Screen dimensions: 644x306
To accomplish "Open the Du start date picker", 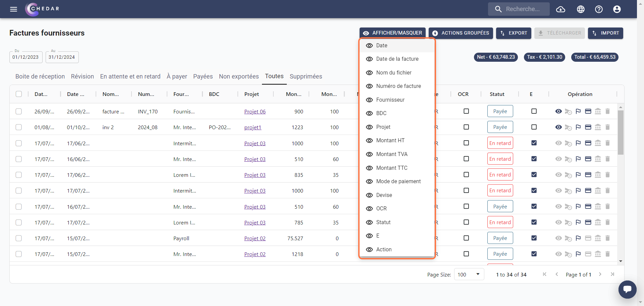I will click(26, 57).
